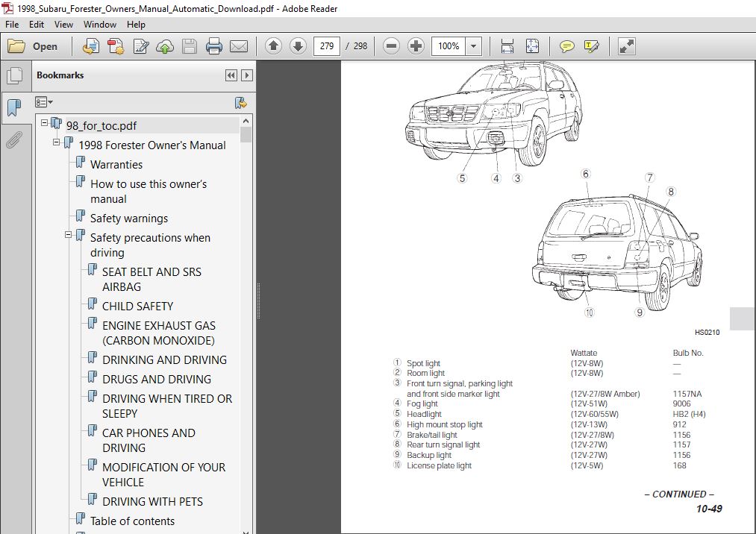
Task: Click the page number '10-49' text
Action: tap(709, 509)
